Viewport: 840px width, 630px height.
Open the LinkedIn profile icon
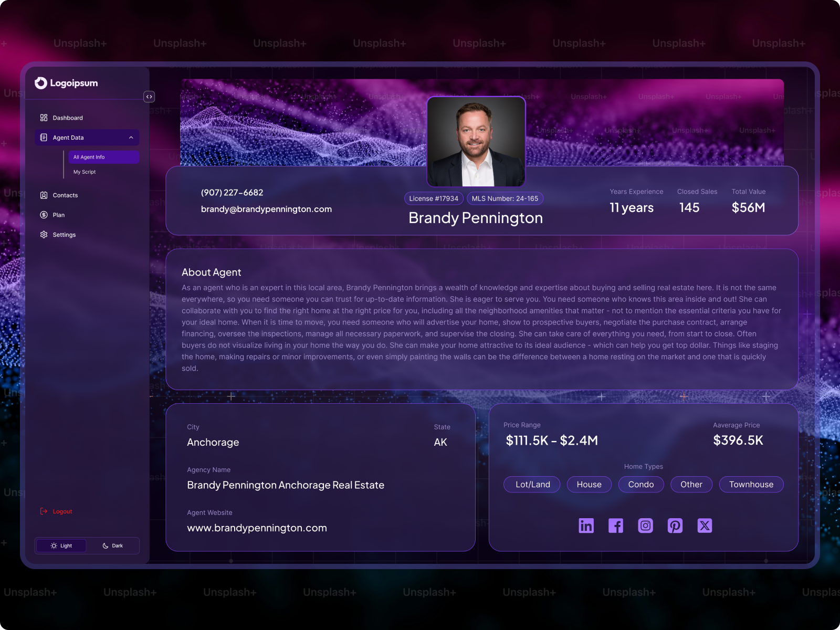[586, 526]
